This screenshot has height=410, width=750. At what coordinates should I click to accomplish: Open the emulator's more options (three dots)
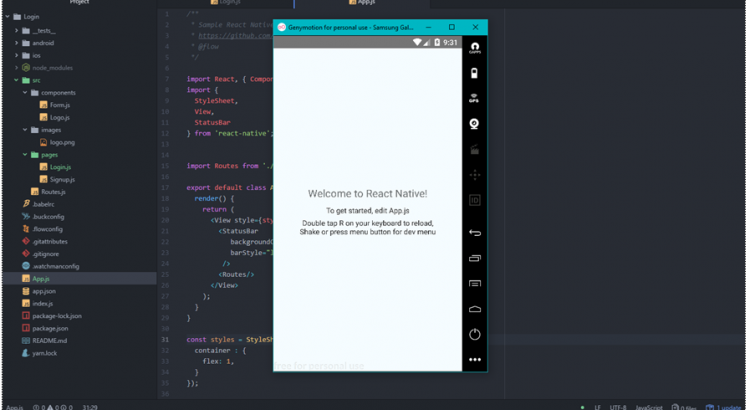475,359
